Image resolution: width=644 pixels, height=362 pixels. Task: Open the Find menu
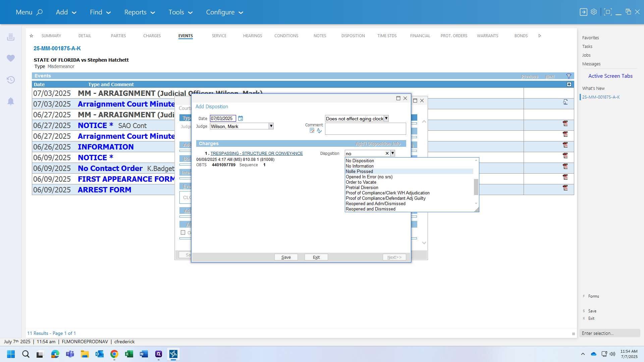point(100,12)
